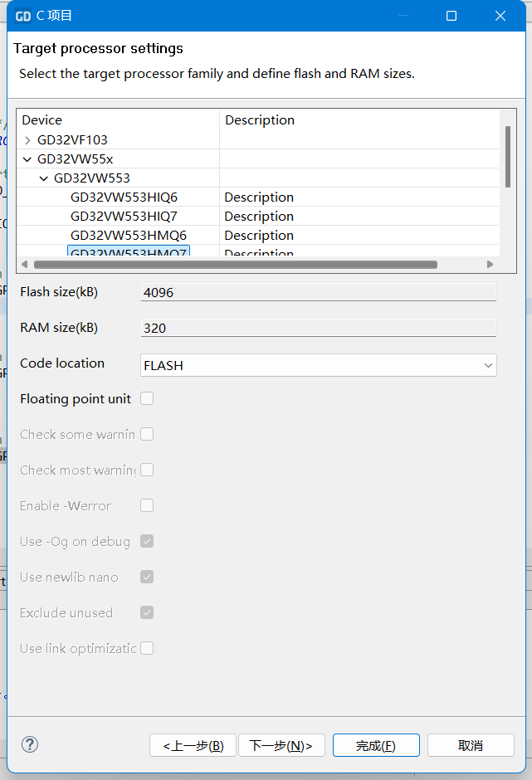Click the GD application icon in the title bar
Image resolution: width=532 pixels, height=780 pixels.
tap(23, 16)
